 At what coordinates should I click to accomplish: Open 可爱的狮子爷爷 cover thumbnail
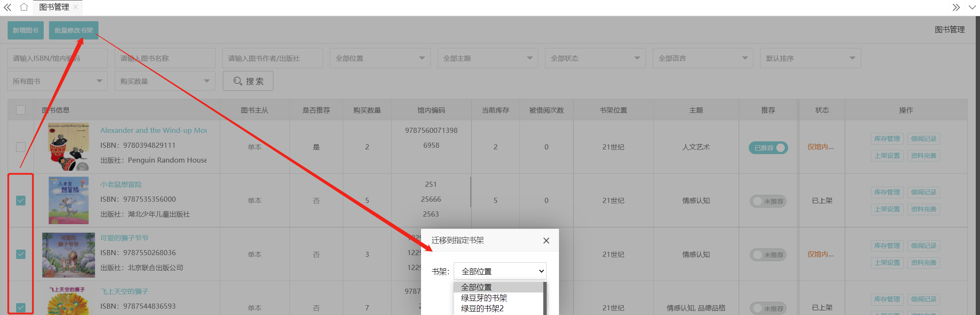pyautogui.click(x=68, y=255)
